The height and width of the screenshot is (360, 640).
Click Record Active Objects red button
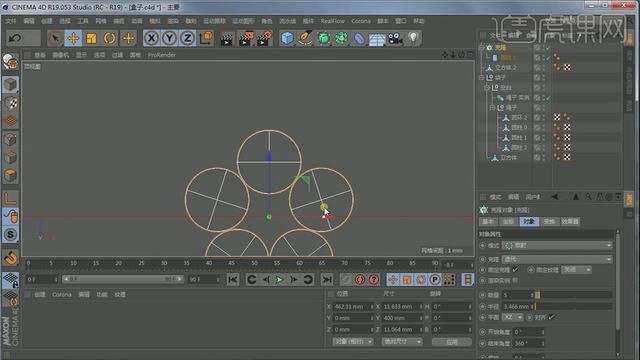pos(360,280)
